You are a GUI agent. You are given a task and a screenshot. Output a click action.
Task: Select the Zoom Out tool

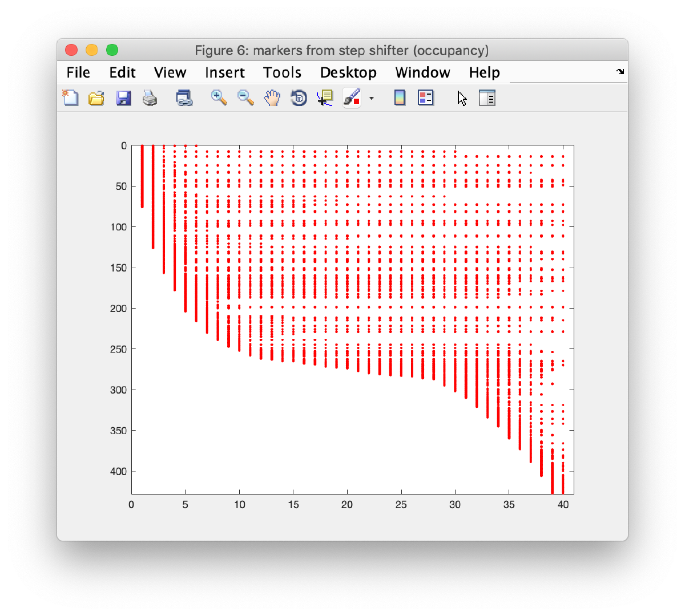click(245, 98)
